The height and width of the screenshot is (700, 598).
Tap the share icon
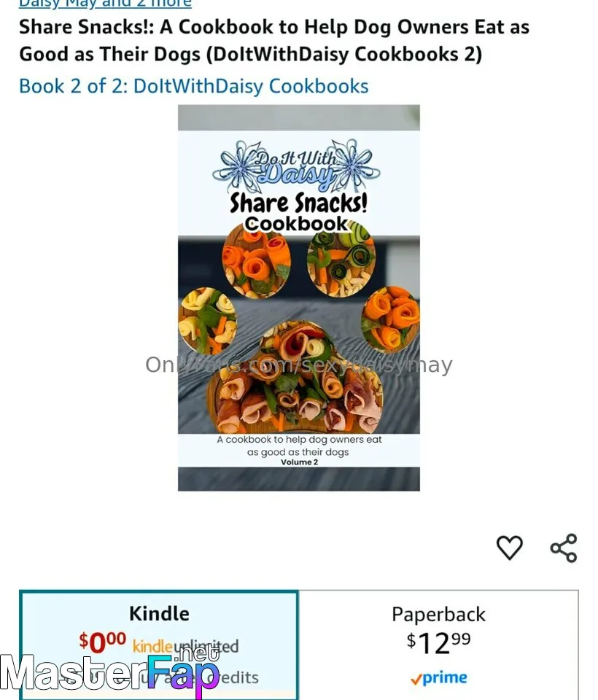click(x=564, y=548)
